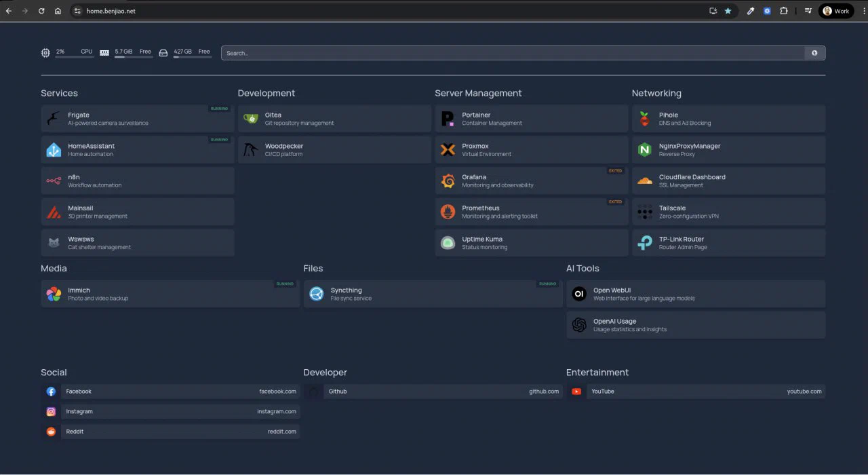
Task: Collapse the Server Management section heading
Action: point(478,93)
